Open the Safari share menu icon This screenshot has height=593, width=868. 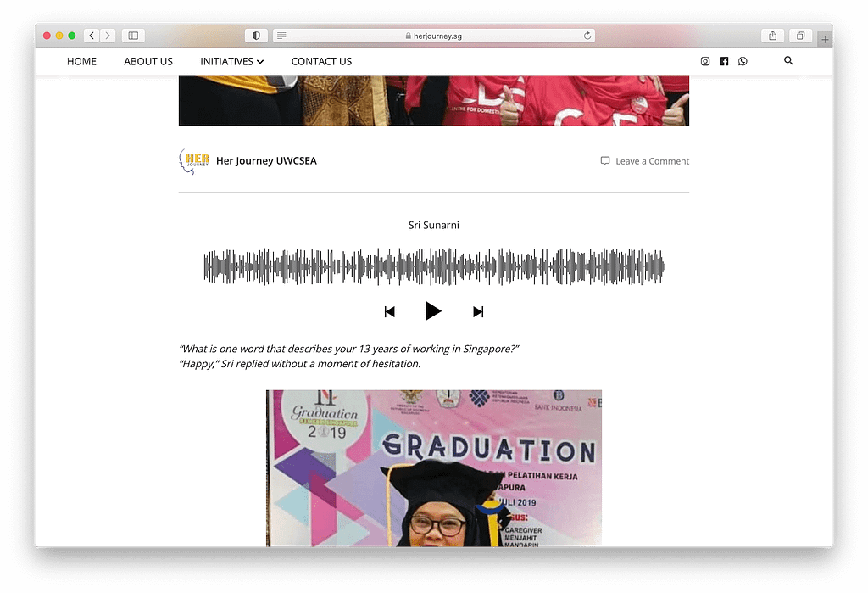click(772, 36)
